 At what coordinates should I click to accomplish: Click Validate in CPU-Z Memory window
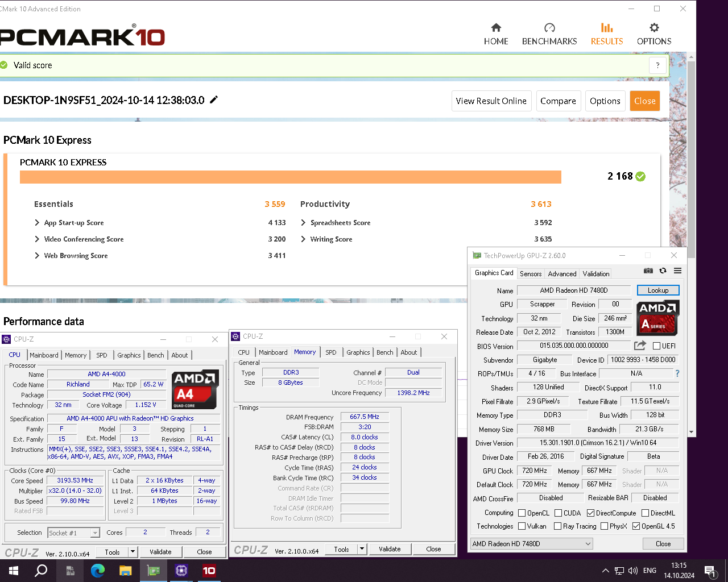[390, 548]
